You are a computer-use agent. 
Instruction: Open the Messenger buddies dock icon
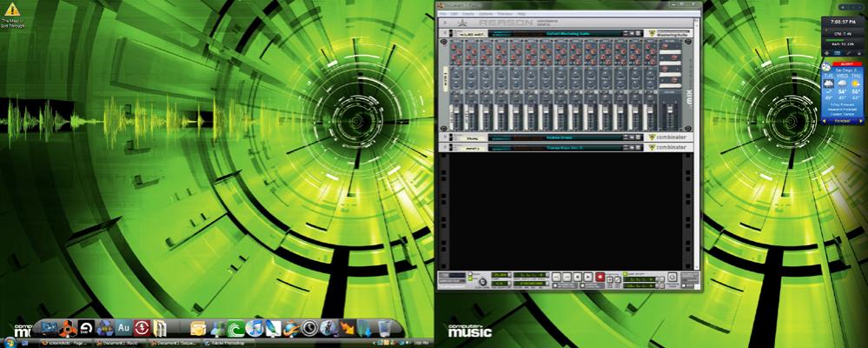click(x=217, y=329)
